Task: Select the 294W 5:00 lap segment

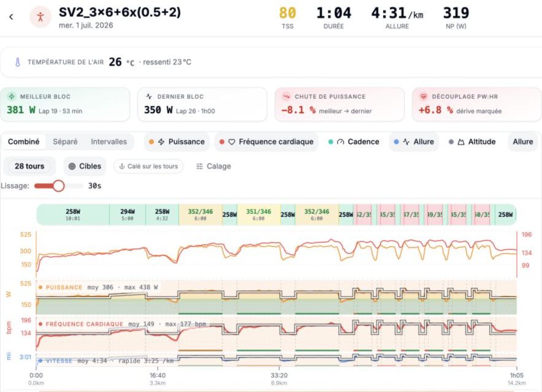Action: [128, 214]
